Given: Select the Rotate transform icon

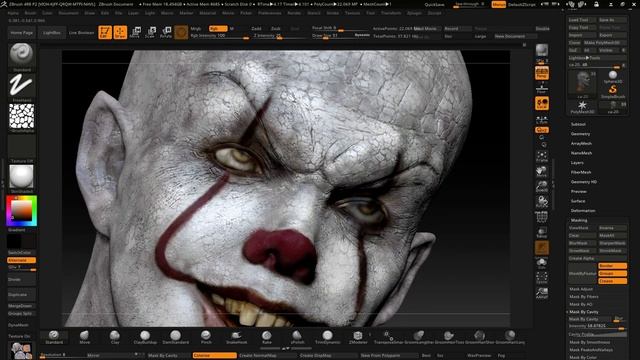Looking at the screenshot, I should tap(166, 32).
